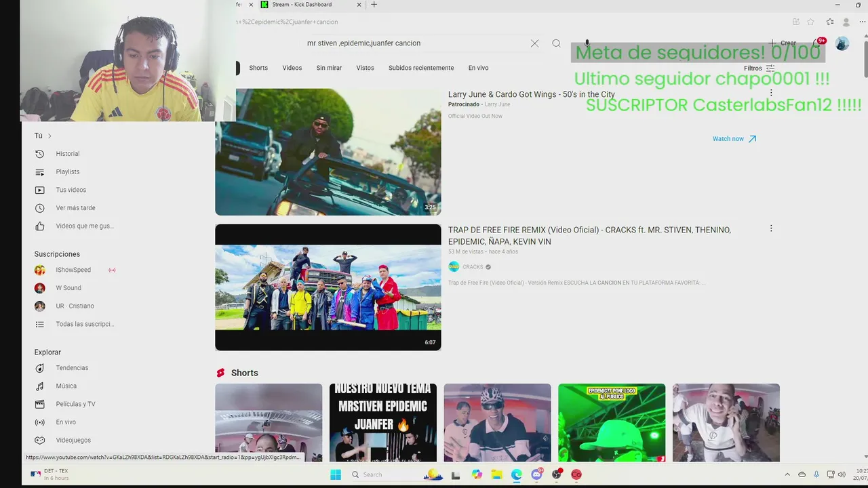
Task: Open IShowSpeed subscription channel
Action: click(x=73, y=270)
